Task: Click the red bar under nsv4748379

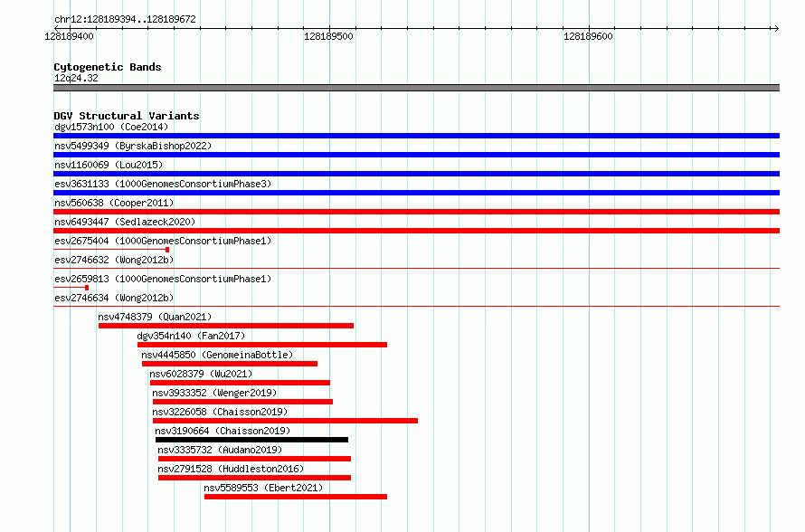Action: [x=226, y=326]
